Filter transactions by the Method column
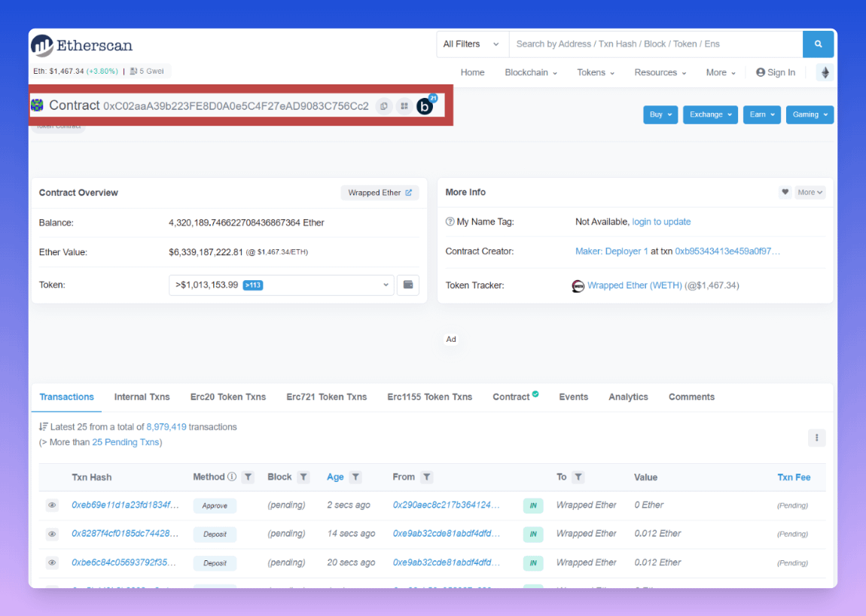This screenshot has height=616, width=866. click(x=248, y=477)
